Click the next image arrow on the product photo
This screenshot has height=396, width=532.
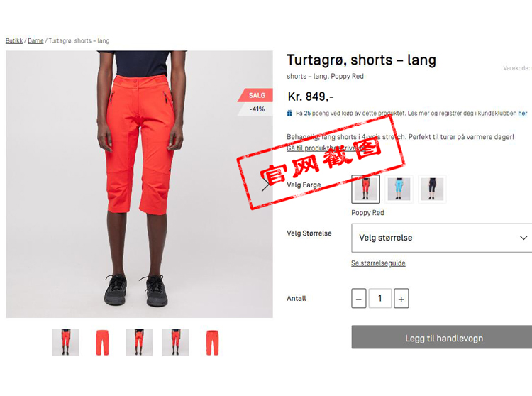(x=266, y=185)
